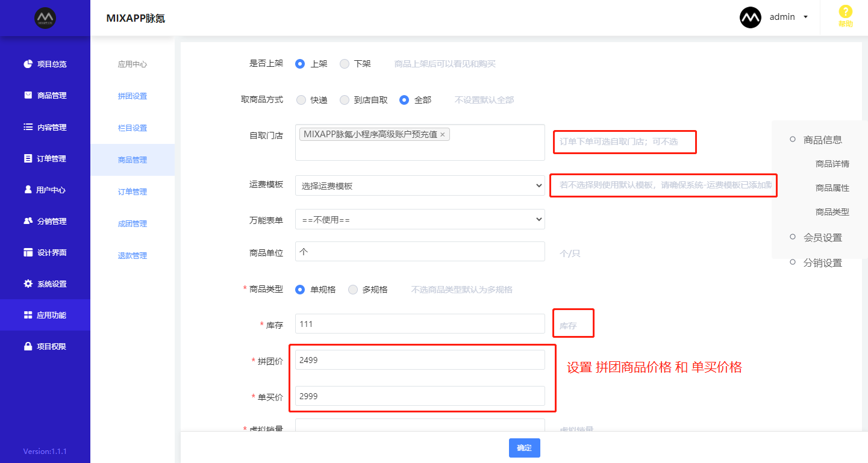Image resolution: width=868 pixels, height=463 pixels.
Task: Jump to 商品类型 anchor section
Action: coord(832,212)
